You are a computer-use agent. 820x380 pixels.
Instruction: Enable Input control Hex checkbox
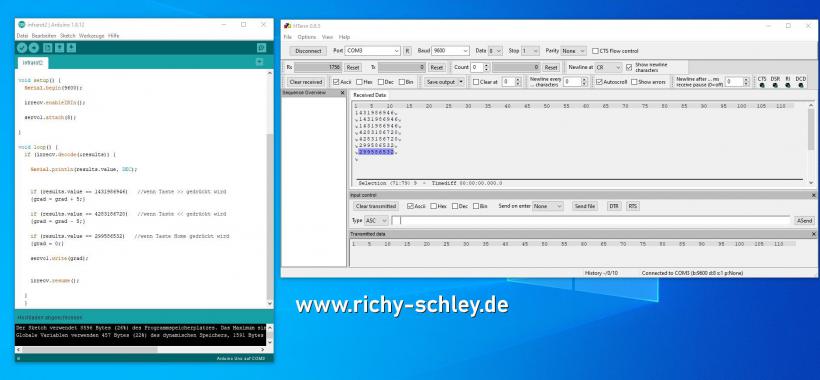pos(434,206)
